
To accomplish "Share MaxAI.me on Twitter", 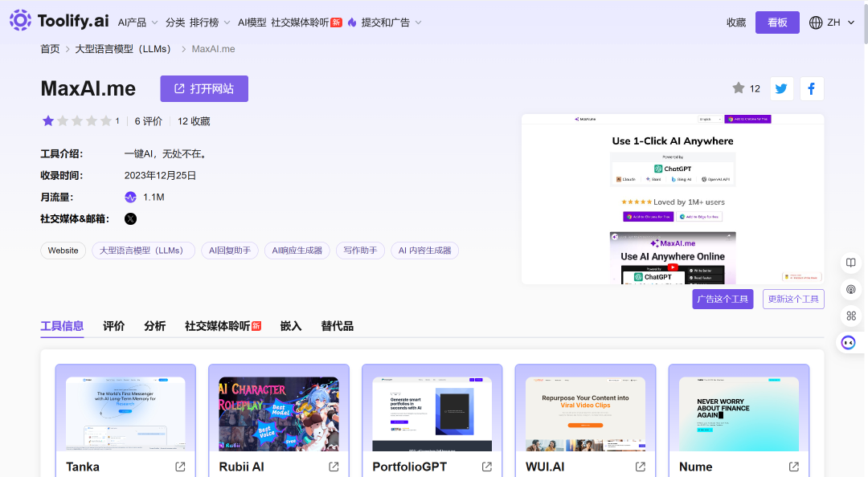I will 781,88.
